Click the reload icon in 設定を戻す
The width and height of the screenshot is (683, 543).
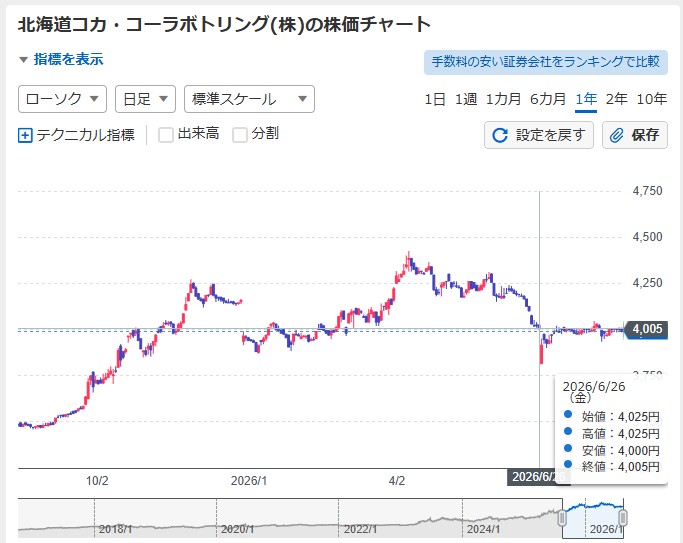pyautogui.click(x=500, y=135)
